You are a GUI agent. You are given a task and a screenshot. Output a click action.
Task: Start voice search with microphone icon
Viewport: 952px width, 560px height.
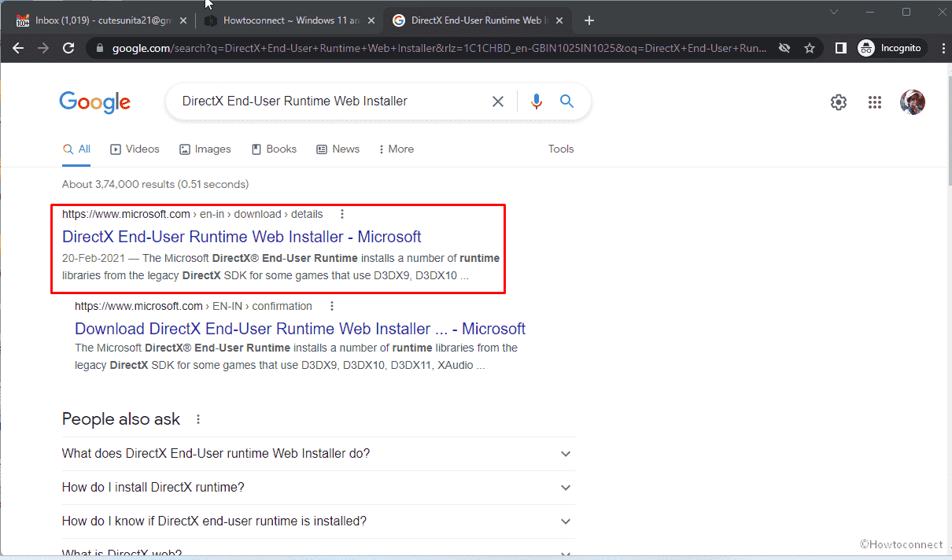tap(537, 101)
